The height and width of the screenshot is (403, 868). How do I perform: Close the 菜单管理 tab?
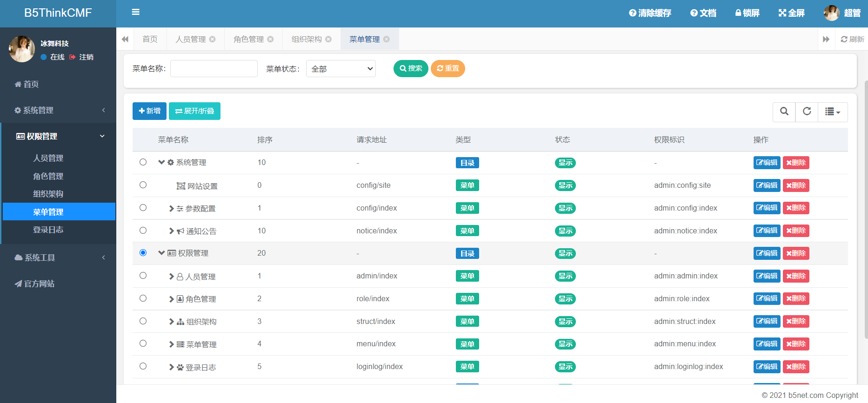(x=387, y=39)
